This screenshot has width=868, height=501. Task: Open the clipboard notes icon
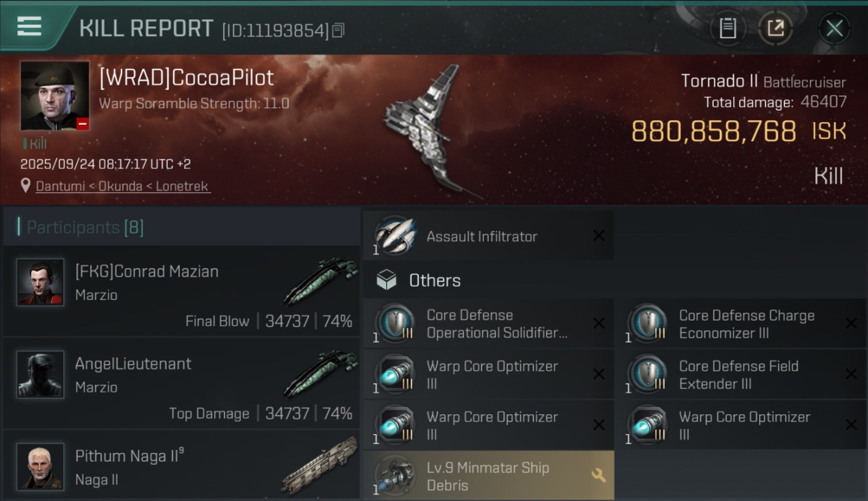coord(728,28)
